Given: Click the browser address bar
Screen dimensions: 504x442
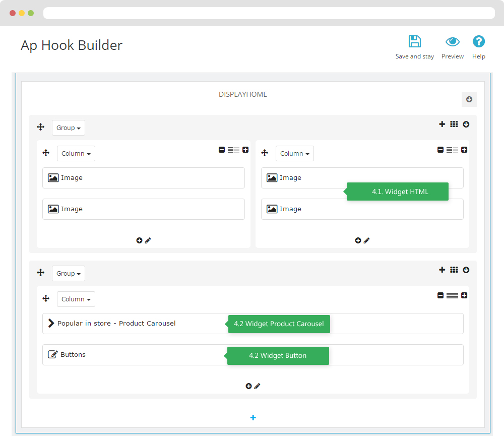Looking at the screenshot, I should click(269, 13).
